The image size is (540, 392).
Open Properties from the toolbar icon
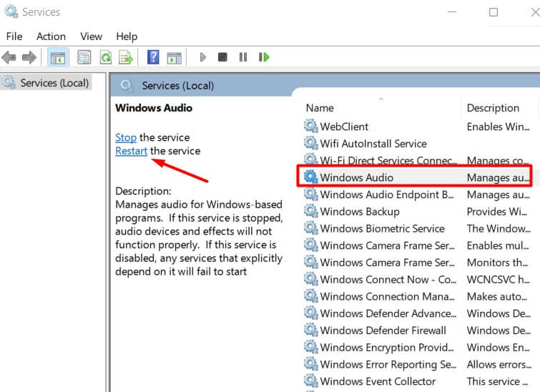(84, 57)
